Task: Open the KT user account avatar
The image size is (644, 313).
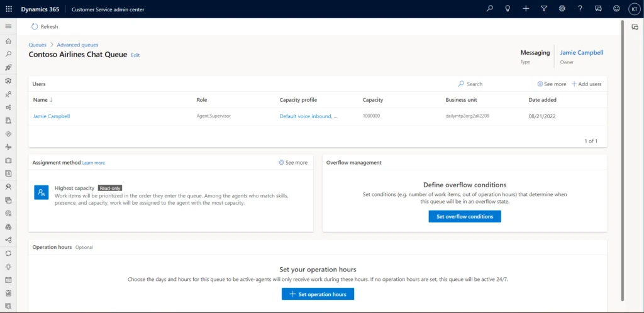Action: tap(633, 9)
